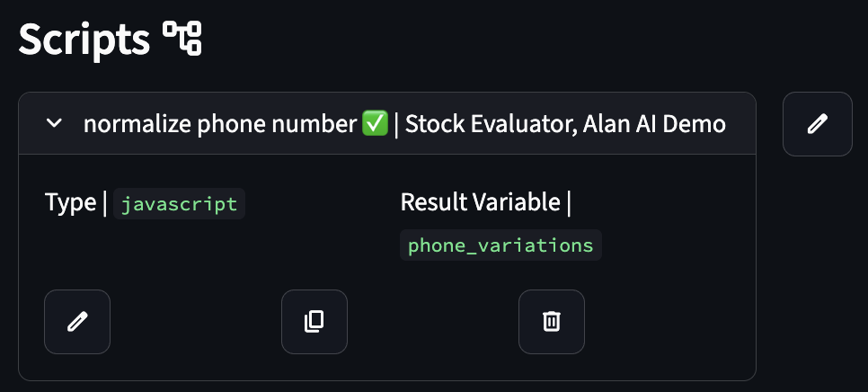The width and height of the screenshot is (868, 392).
Task: Delete the script using the trash icon
Action: [x=552, y=321]
